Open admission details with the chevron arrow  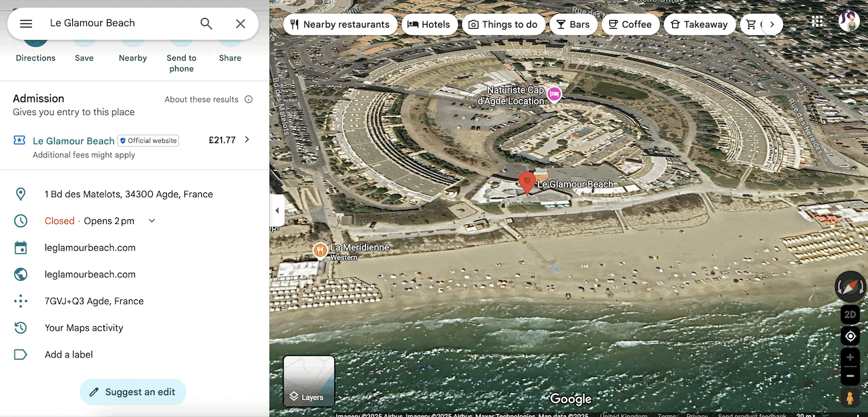coord(247,140)
